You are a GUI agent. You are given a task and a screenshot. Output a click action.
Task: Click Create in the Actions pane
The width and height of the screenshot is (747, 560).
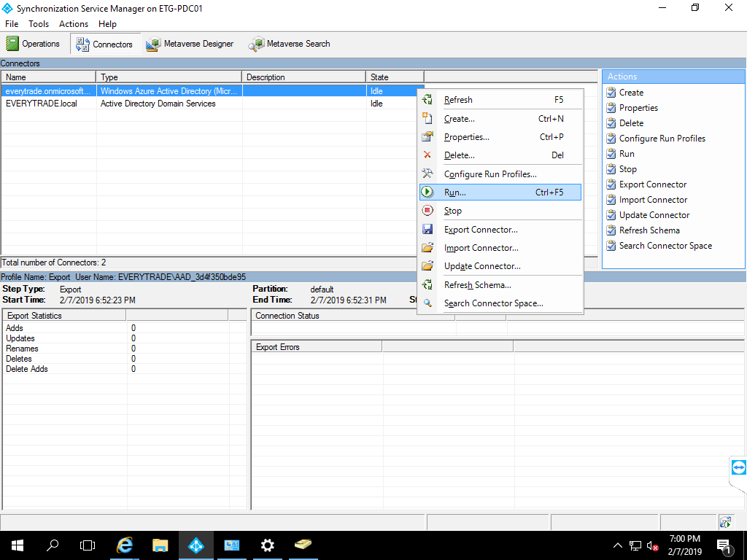click(631, 93)
